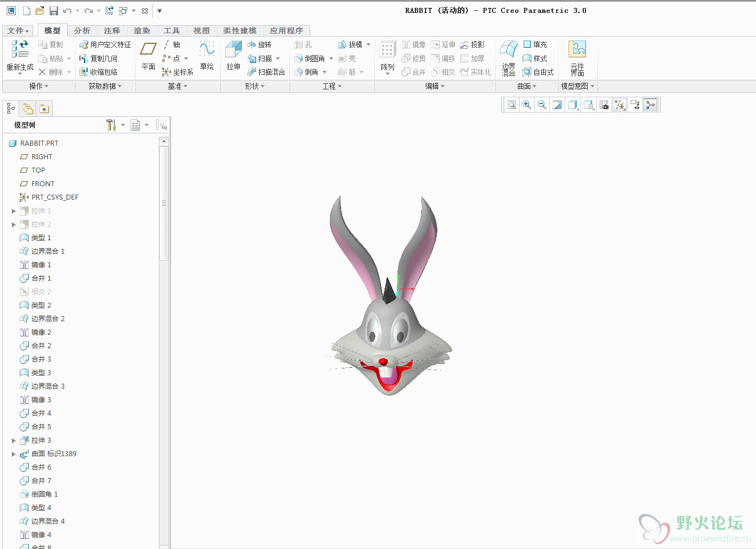Viewport: 756px width, 549px height.
Task: Click the 收缩包络 shrinkwrap button
Action: pos(99,72)
